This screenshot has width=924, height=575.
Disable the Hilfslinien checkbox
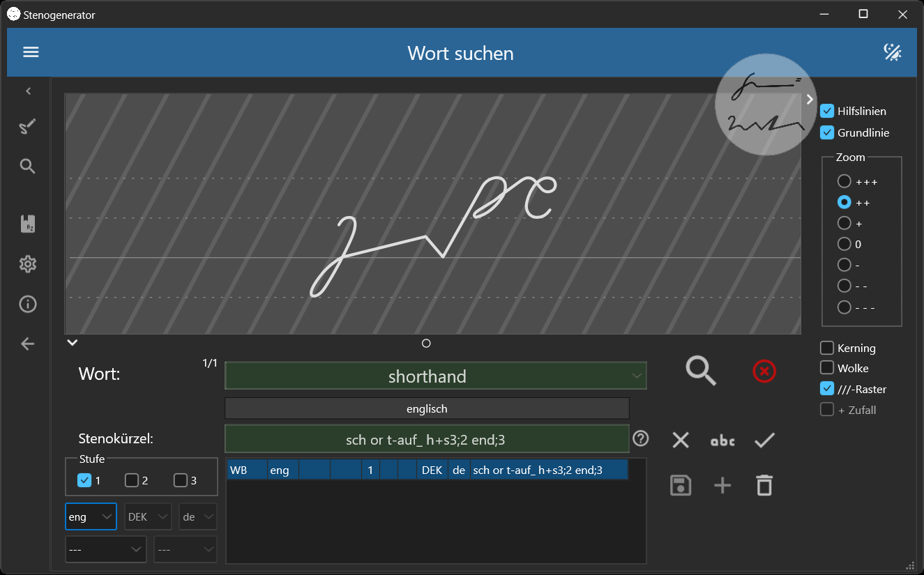pos(828,110)
